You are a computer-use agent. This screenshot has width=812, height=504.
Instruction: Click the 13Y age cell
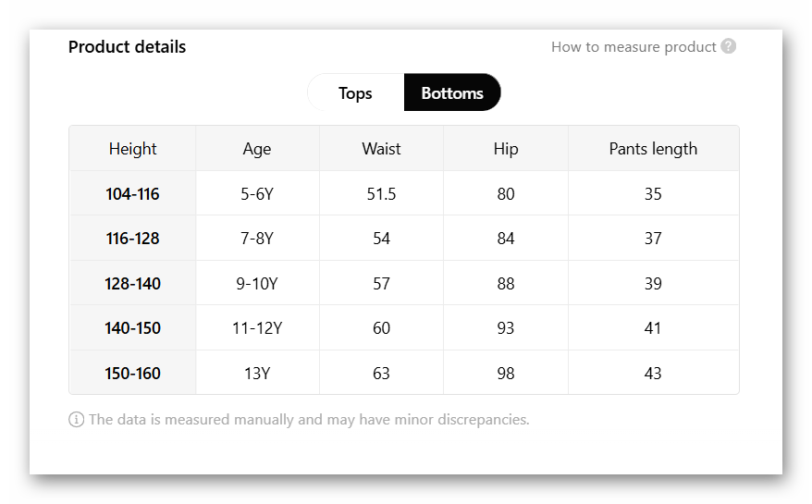coord(257,374)
